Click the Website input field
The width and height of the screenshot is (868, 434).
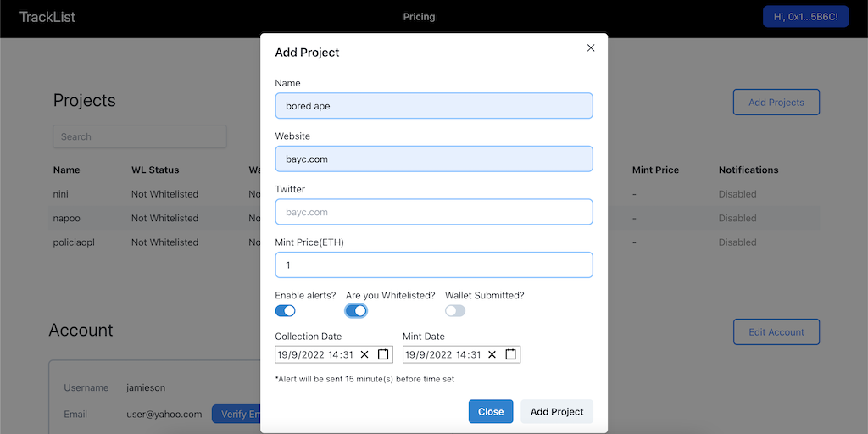coord(433,159)
